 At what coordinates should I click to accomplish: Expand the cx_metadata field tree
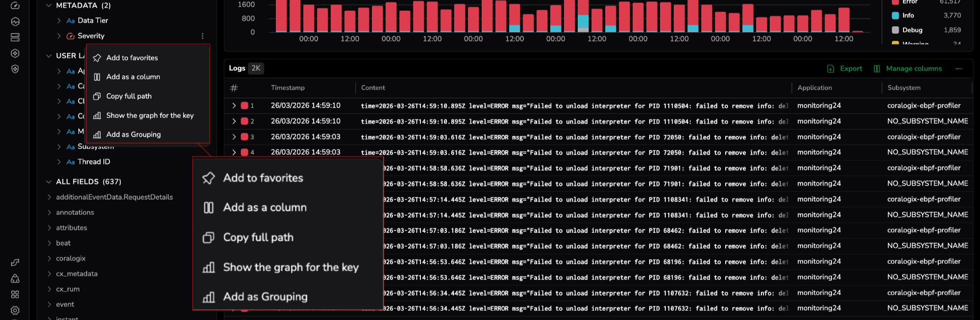pos(49,274)
